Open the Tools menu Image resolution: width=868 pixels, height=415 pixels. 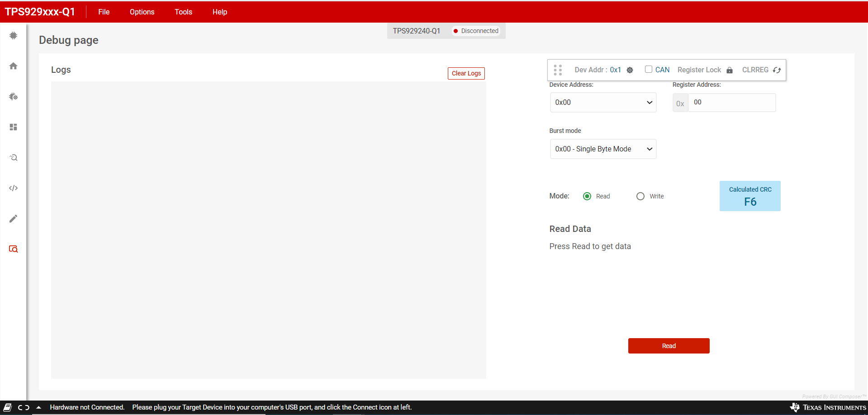[183, 12]
